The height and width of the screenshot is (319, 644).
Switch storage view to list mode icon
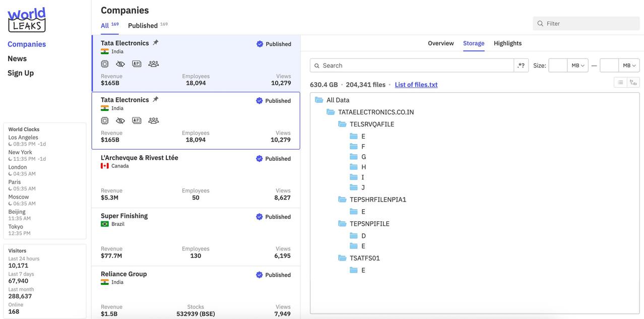tap(620, 82)
